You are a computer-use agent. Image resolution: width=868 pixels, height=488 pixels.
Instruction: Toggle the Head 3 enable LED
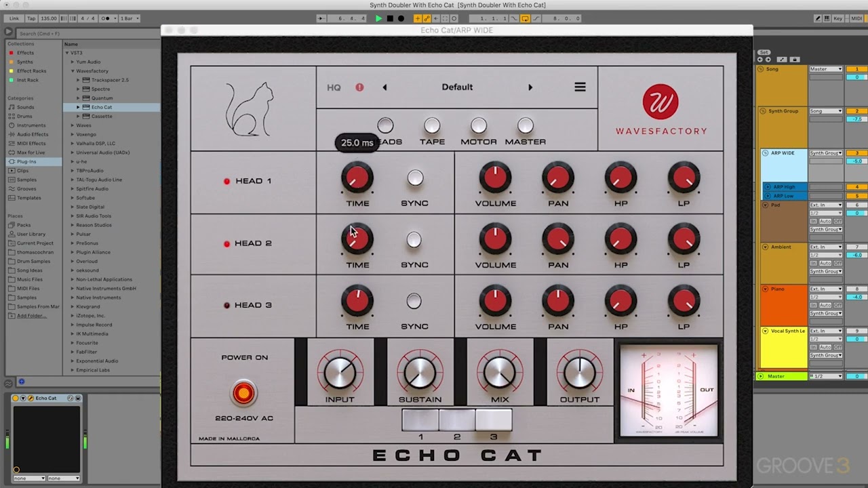[x=226, y=305]
